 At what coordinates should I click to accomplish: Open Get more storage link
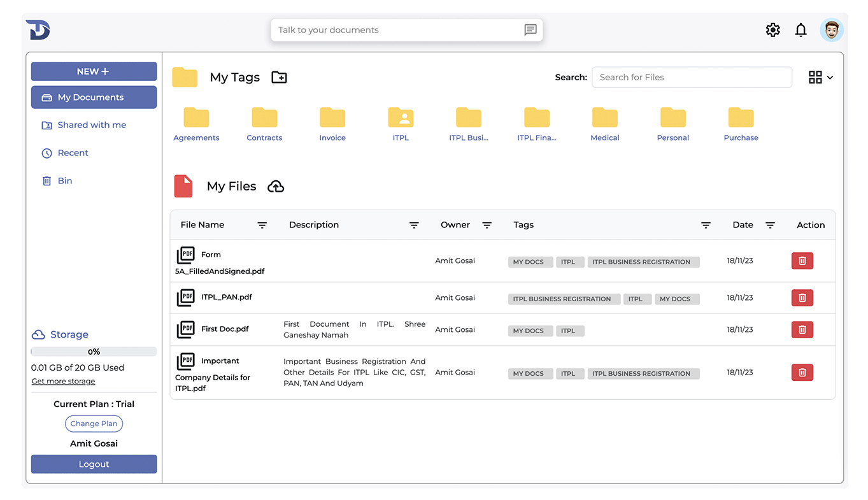pos(64,382)
